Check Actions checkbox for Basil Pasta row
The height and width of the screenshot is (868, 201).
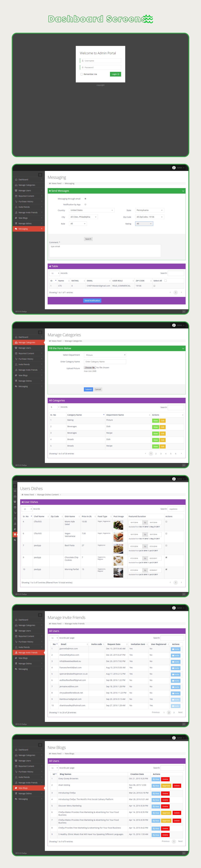click(x=166, y=546)
